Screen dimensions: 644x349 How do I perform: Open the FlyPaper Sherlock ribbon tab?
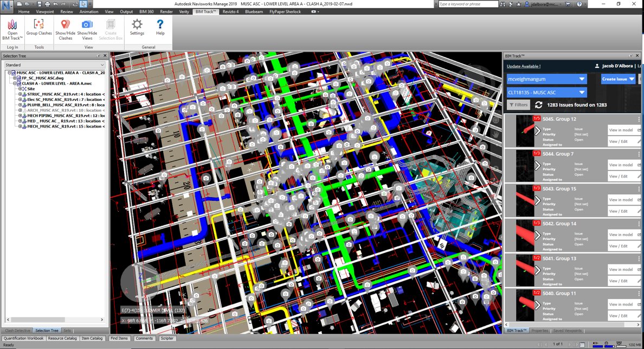point(285,11)
